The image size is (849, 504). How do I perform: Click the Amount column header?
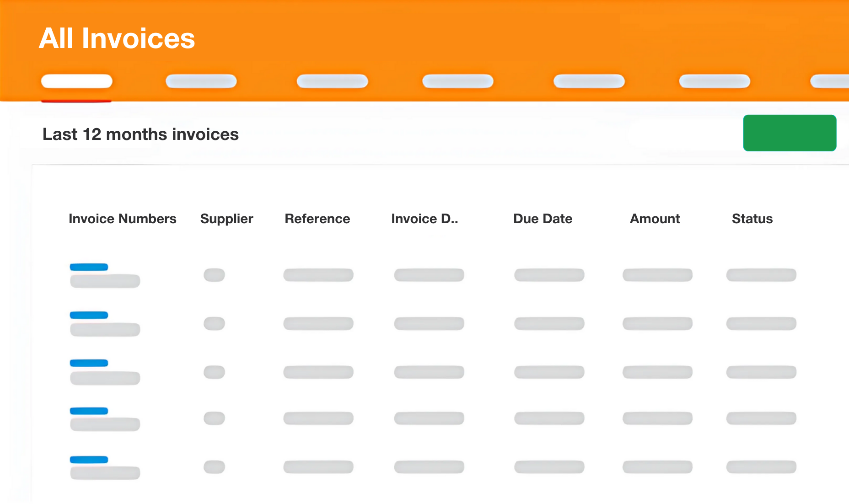pyautogui.click(x=655, y=219)
